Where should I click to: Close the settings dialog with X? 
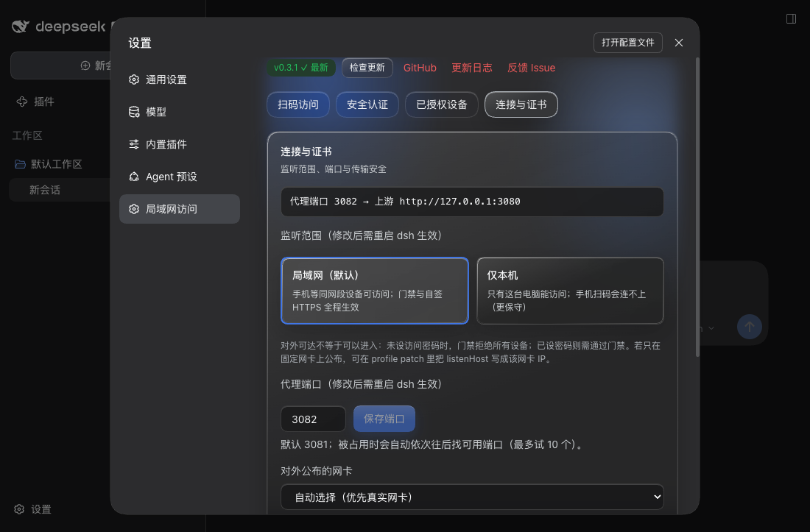[679, 43]
